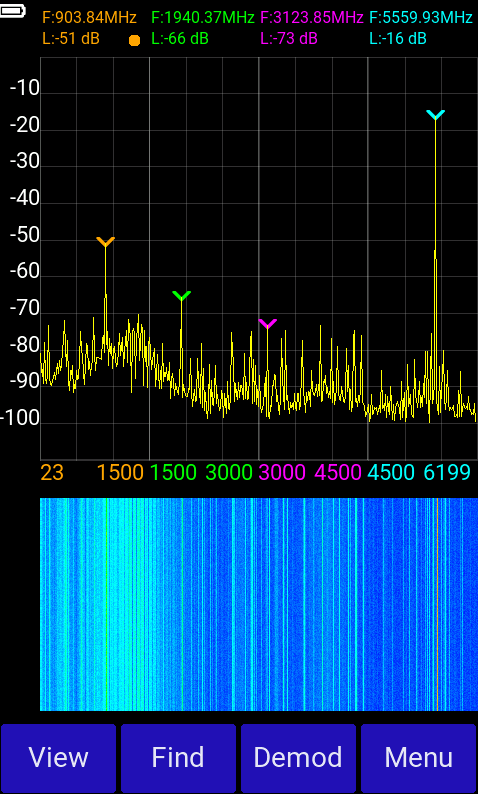Open the Demod options
This screenshot has width=478, height=794.
point(298,758)
